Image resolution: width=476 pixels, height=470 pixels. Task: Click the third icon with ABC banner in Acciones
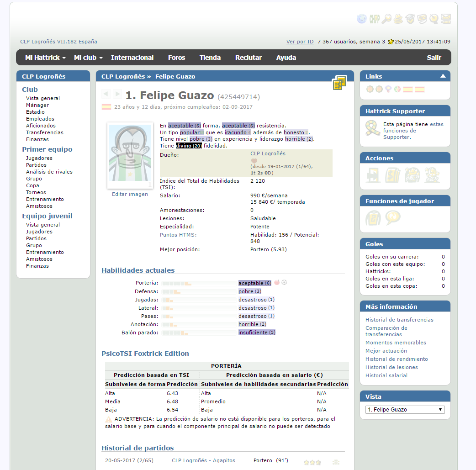pos(412,175)
